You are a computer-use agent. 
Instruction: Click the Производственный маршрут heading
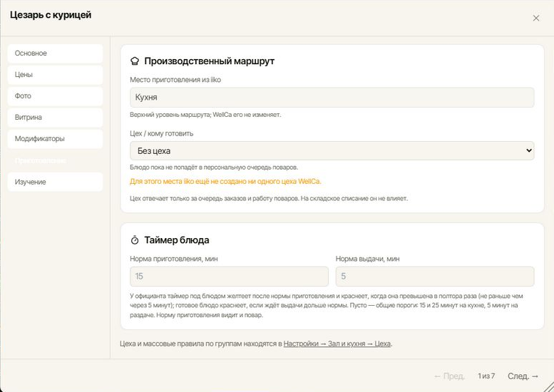coord(209,61)
